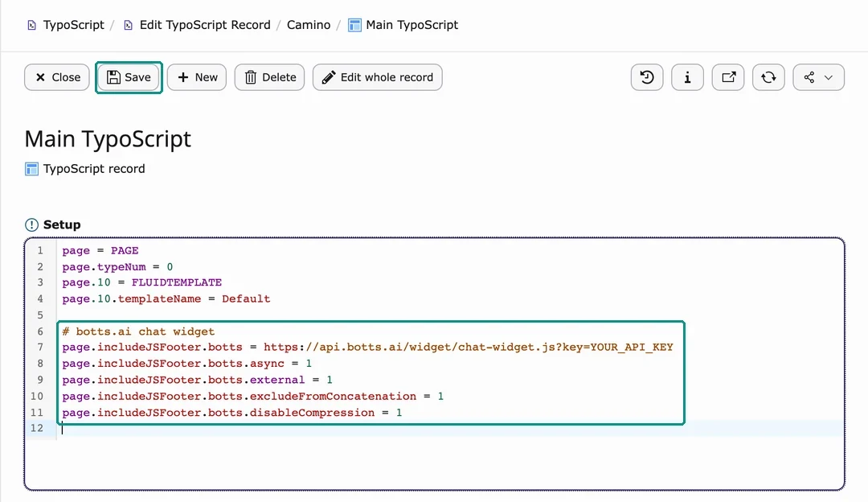Place cursor on 'page = PAGE' line
This screenshot has width=868, height=502.
(x=100, y=250)
